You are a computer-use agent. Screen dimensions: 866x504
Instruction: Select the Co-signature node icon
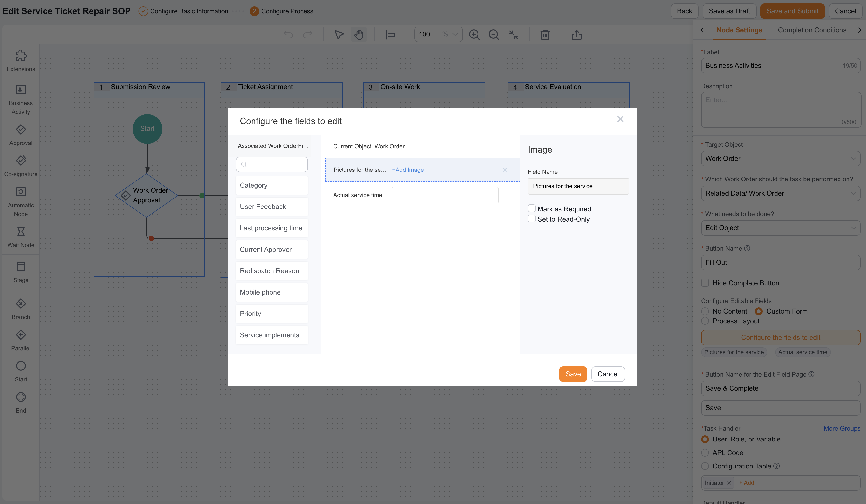[x=21, y=161]
